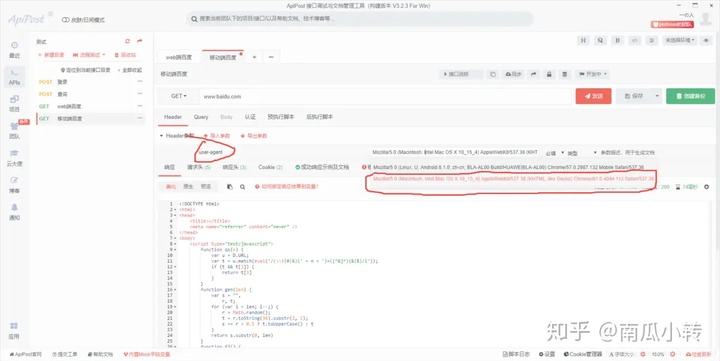Select the 后执行脚本 tab

coord(320,117)
